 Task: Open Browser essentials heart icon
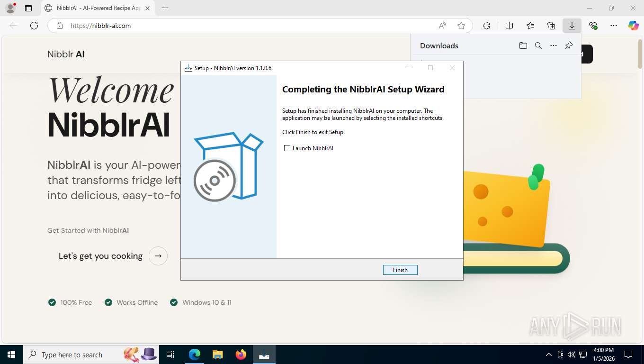click(x=593, y=26)
